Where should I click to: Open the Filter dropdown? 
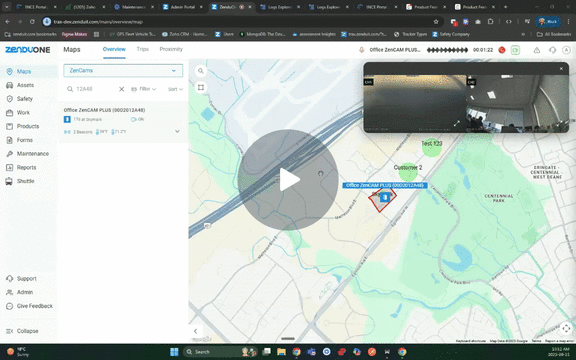(x=144, y=89)
